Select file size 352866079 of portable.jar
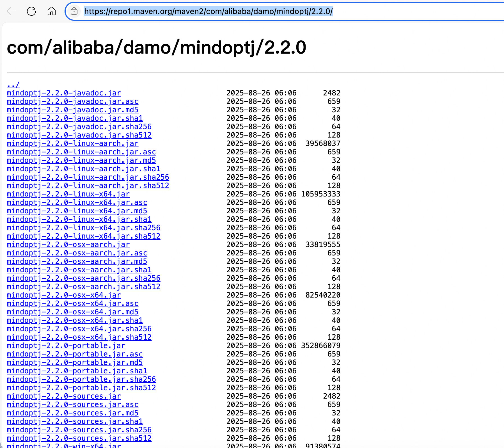Screen dimensions: 504x448 point(321,346)
